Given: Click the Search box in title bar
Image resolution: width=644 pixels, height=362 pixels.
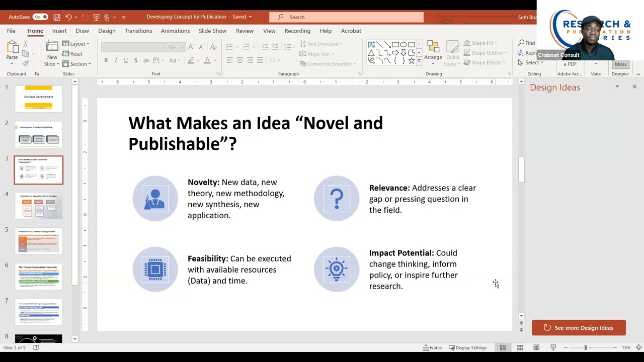Looking at the screenshot, I should (x=347, y=17).
